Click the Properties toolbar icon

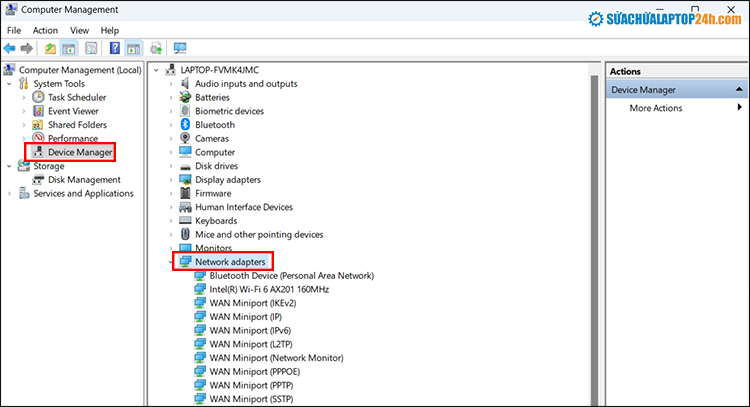91,48
